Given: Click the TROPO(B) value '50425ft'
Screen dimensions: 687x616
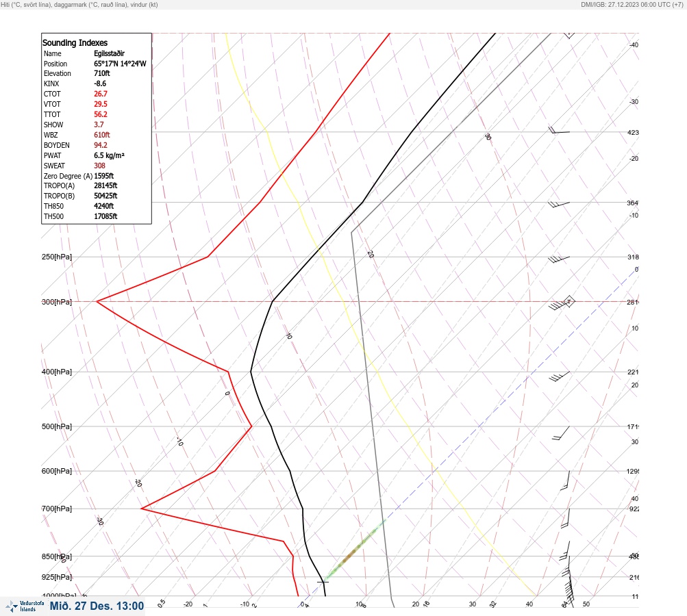Looking at the screenshot, I should coord(105,196).
